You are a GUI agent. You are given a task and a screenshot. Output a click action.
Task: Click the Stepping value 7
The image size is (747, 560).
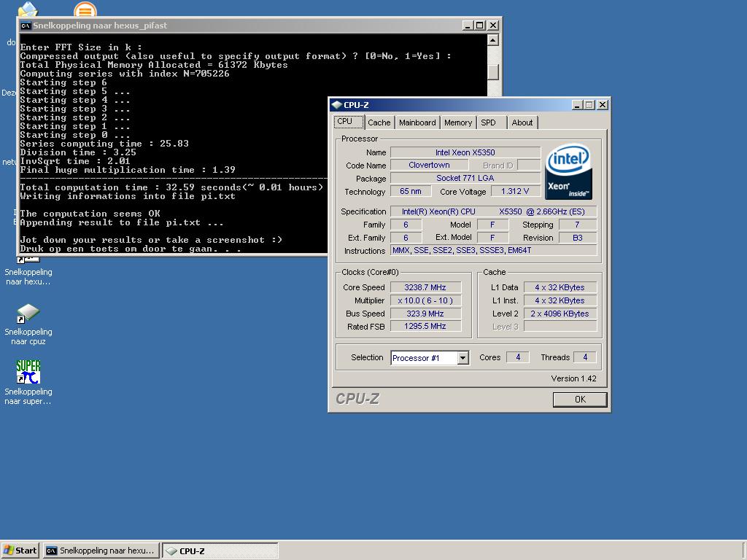click(x=578, y=225)
